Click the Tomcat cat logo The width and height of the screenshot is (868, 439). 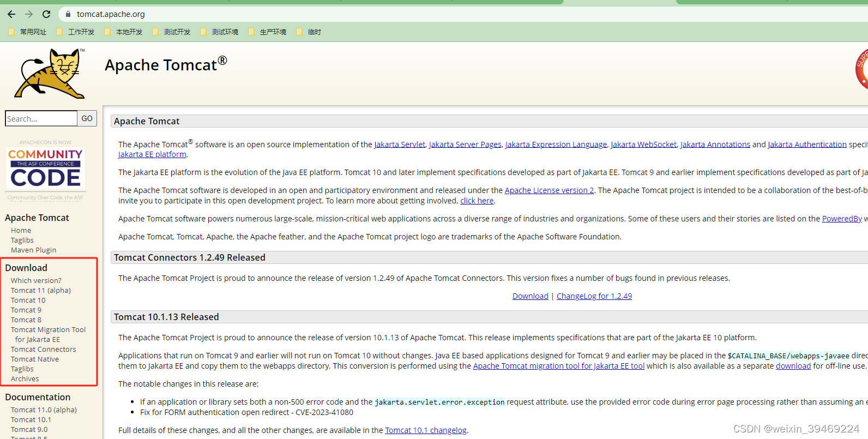point(50,74)
